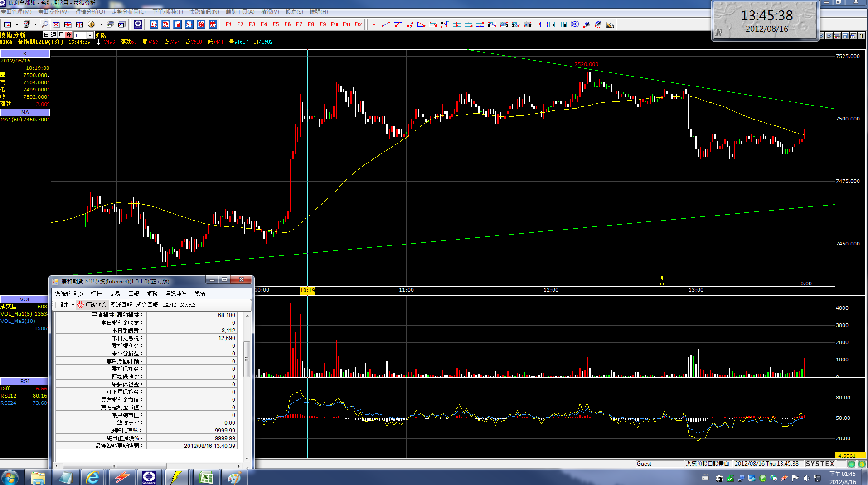This screenshot has height=485, width=868.
Task: Select the 分 minute period toggle
Action: 68,35
